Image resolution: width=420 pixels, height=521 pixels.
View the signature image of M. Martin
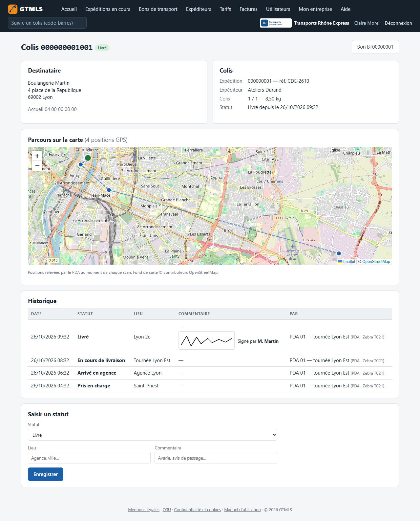(206, 340)
